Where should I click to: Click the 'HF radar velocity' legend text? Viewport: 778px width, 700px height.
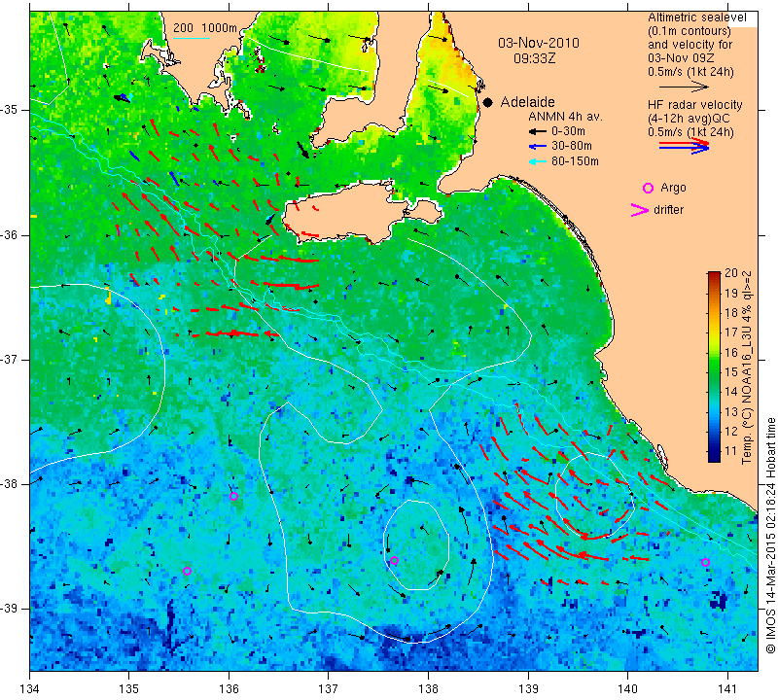point(694,105)
